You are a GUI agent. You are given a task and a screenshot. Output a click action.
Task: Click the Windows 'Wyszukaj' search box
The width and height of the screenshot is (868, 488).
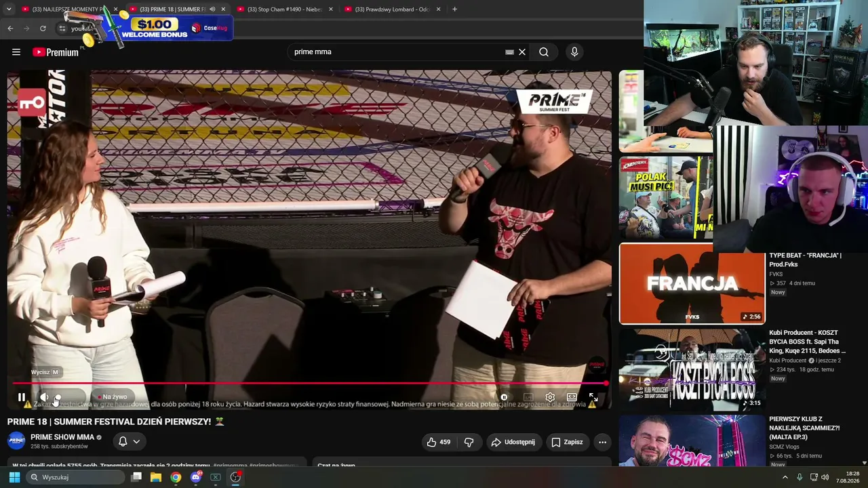[x=76, y=477]
